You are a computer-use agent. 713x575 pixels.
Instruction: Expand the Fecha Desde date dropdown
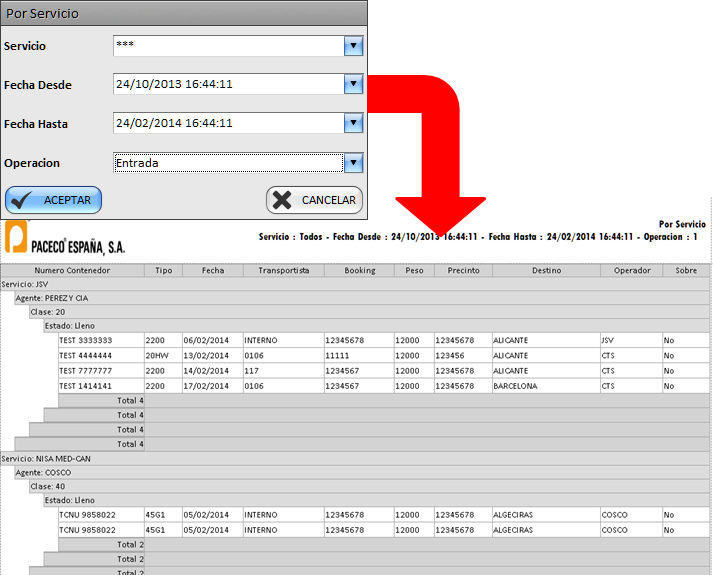[352, 85]
